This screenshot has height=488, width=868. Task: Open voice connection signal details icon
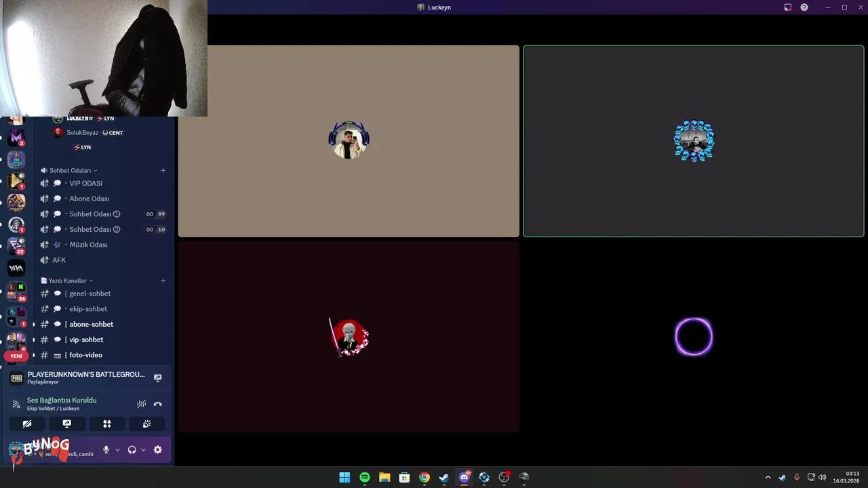point(16,404)
